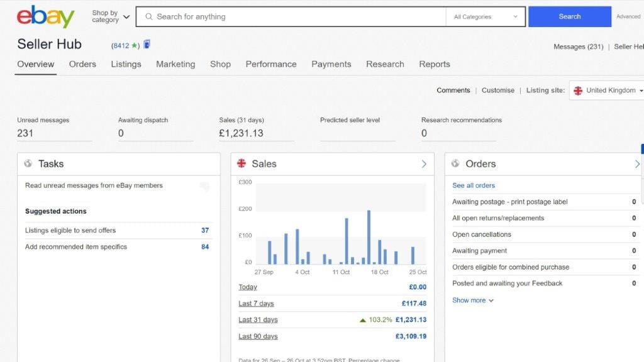The width and height of the screenshot is (644, 362).
Task: Click Awaiting dispatch value 0
Action: click(121, 133)
